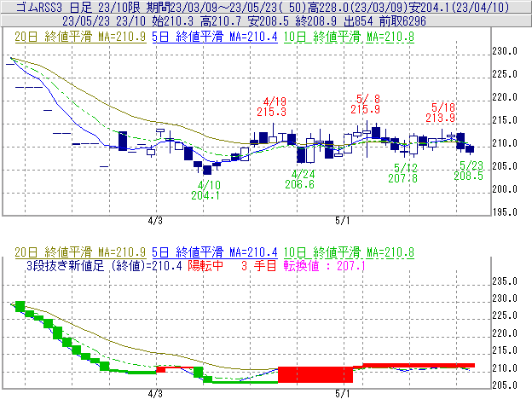Screen dimensions: 532x405
Task: Click the 終208.9 closing price value
Action: coord(316,21)
